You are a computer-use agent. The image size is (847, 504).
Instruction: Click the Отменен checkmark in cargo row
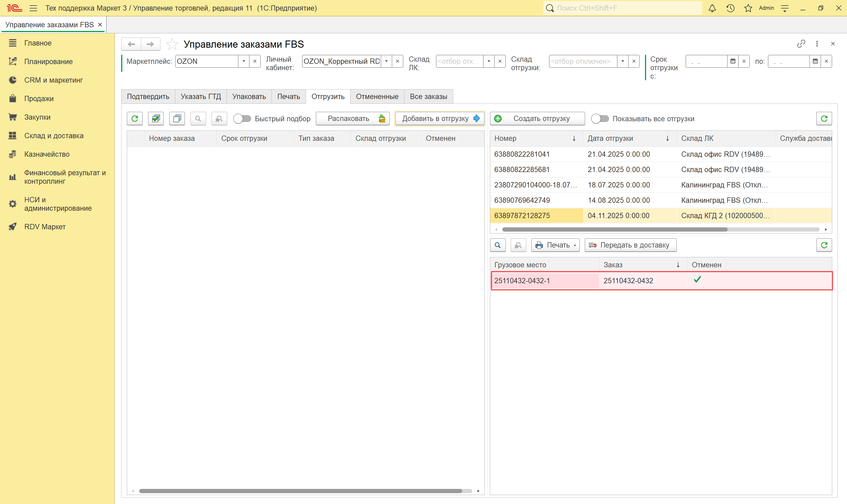[x=697, y=280]
